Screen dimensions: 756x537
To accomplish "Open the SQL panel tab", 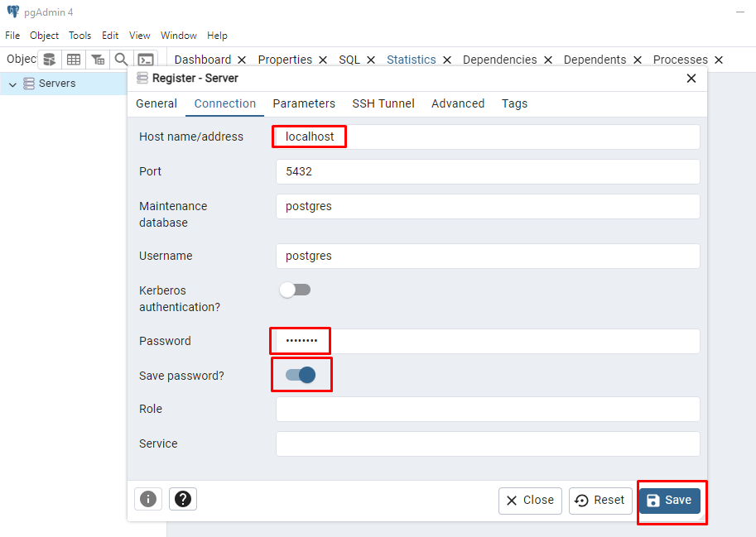I will pyautogui.click(x=349, y=60).
